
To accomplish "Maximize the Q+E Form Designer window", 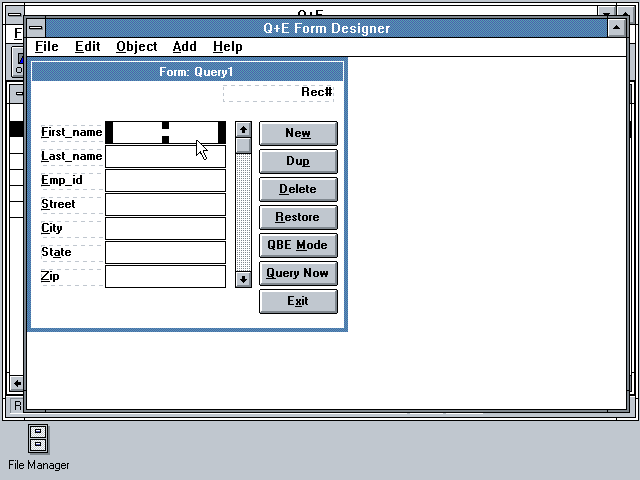I will 616,28.
